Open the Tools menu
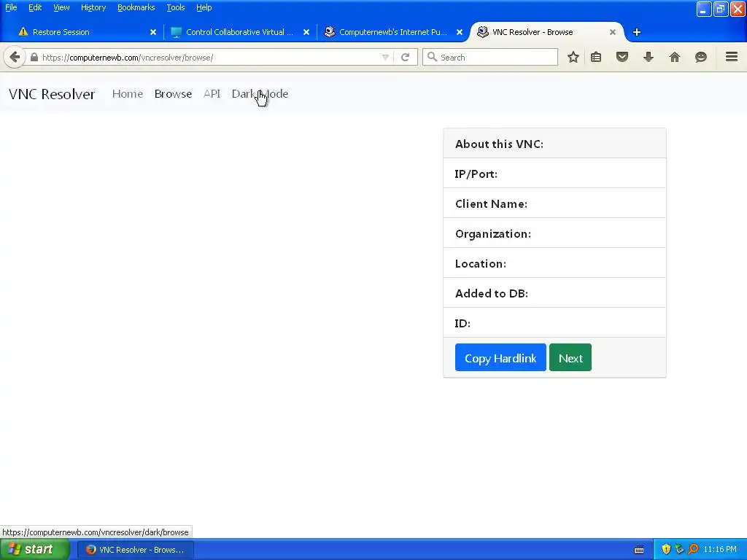 (x=176, y=7)
